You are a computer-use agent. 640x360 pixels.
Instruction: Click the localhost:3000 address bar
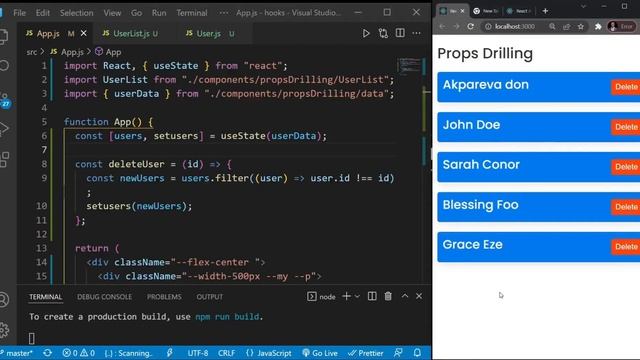pyautogui.click(x=514, y=27)
